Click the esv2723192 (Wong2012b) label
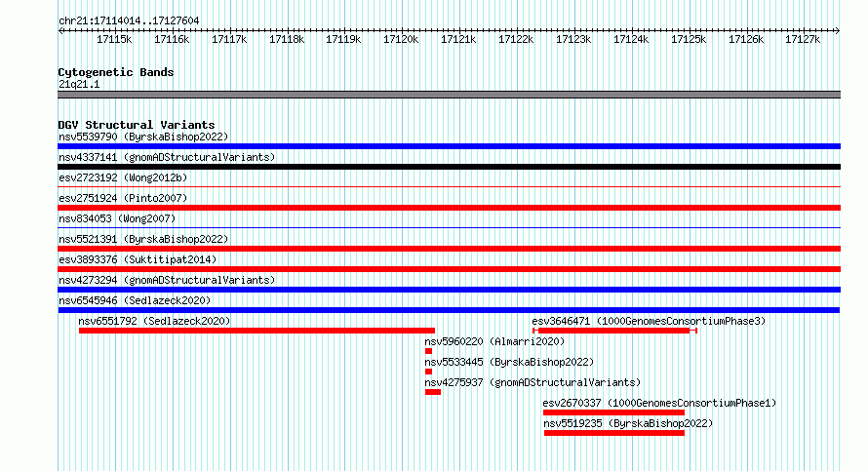Viewport: 868px width, 471px height. tap(123, 177)
